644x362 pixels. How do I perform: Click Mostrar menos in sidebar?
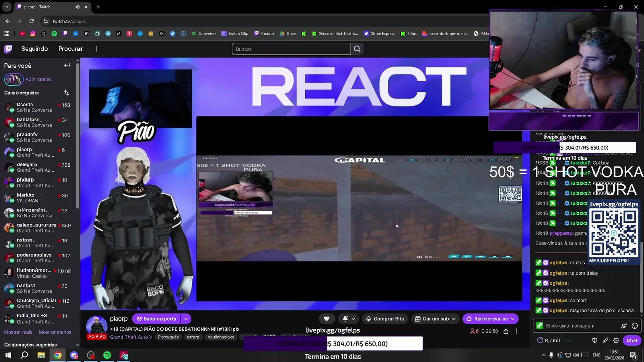[55, 332]
